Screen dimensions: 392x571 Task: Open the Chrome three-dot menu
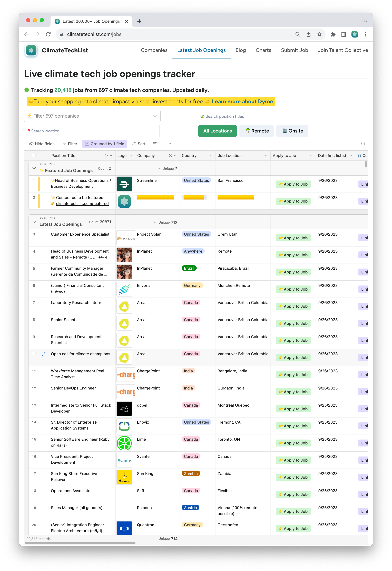tap(366, 34)
